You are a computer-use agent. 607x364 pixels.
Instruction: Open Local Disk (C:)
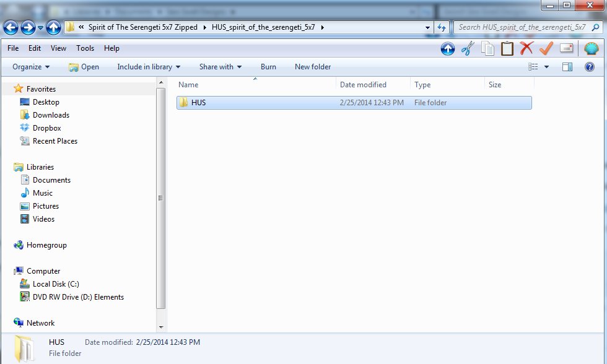click(x=56, y=284)
